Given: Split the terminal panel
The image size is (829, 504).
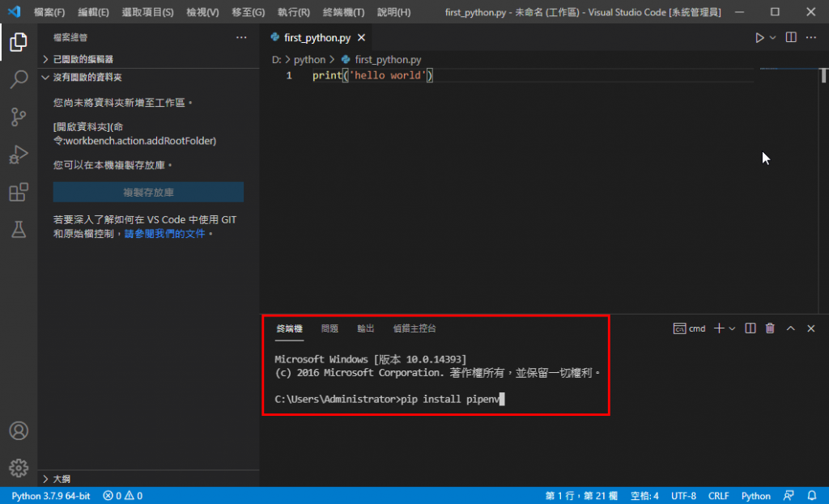Looking at the screenshot, I should tap(750, 328).
